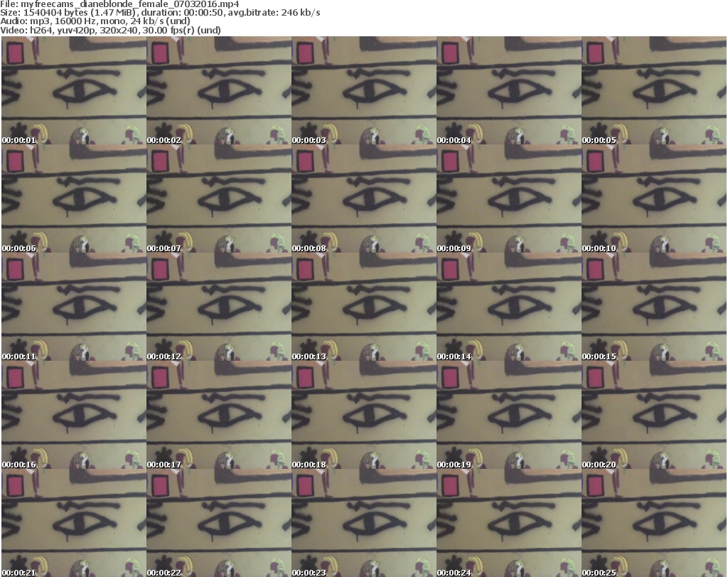Select the thumbnail frame stamped 00:00:12
This screenshot has width=728, height=577.
coord(219,307)
